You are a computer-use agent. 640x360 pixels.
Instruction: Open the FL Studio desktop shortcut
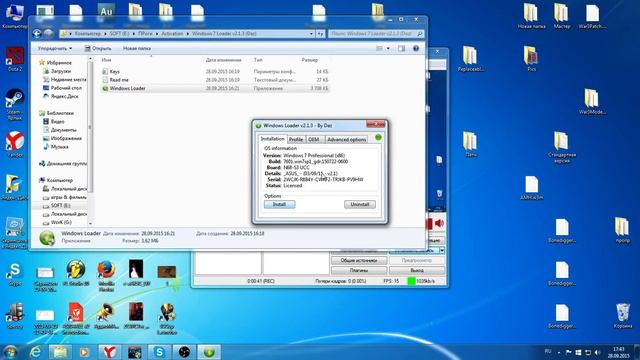click(76, 273)
